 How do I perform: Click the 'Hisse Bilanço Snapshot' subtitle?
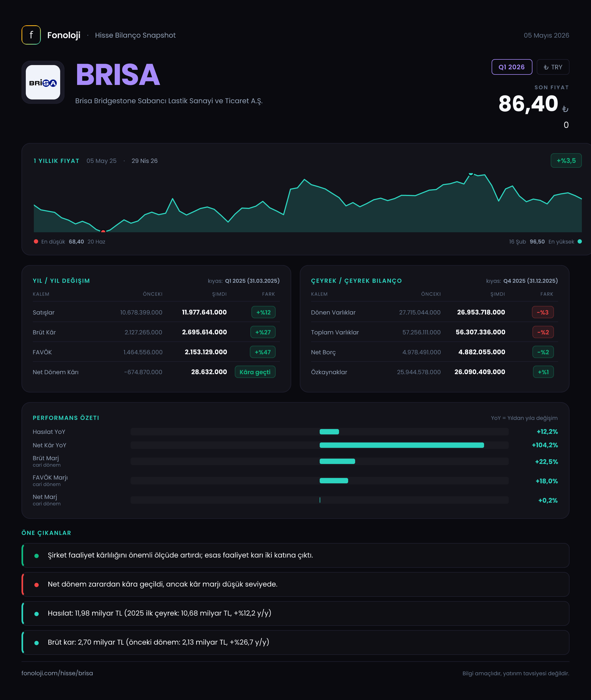(x=135, y=35)
